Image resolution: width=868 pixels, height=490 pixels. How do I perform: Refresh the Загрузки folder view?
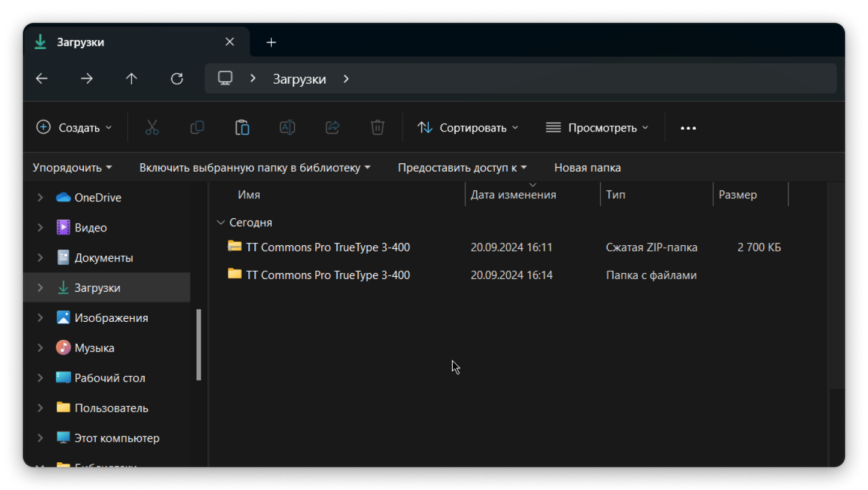[177, 79]
